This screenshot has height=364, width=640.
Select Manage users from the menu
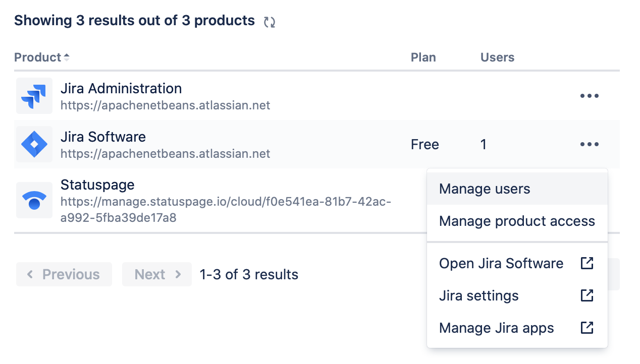coord(485,189)
